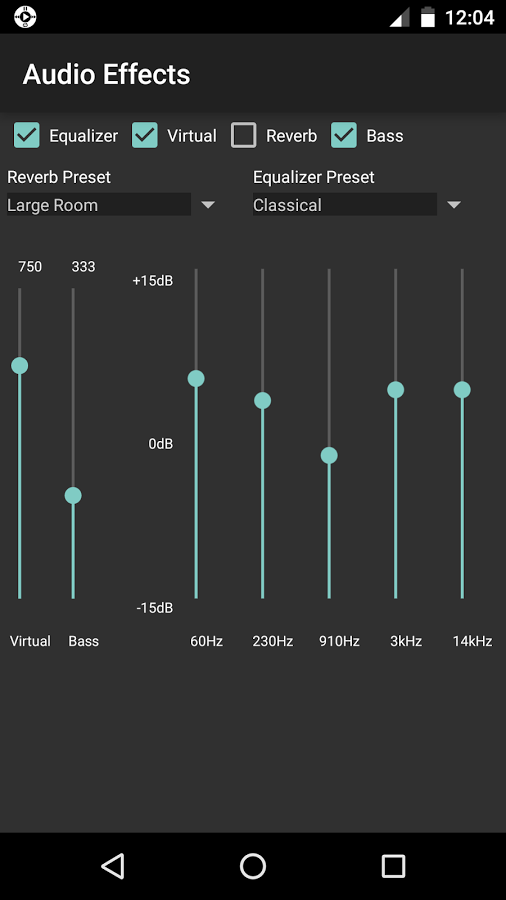This screenshot has height=900, width=506.
Task: Click the Audio Effects title
Action: (x=106, y=75)
